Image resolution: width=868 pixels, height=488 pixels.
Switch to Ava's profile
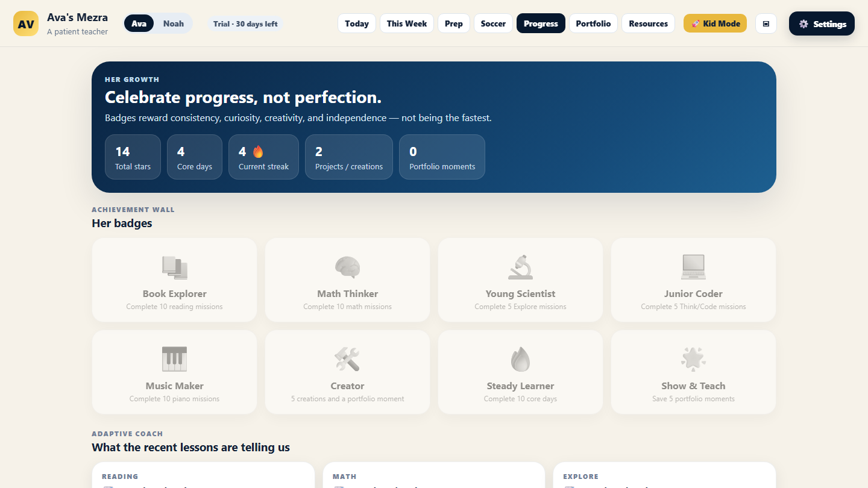pos(139,23)
